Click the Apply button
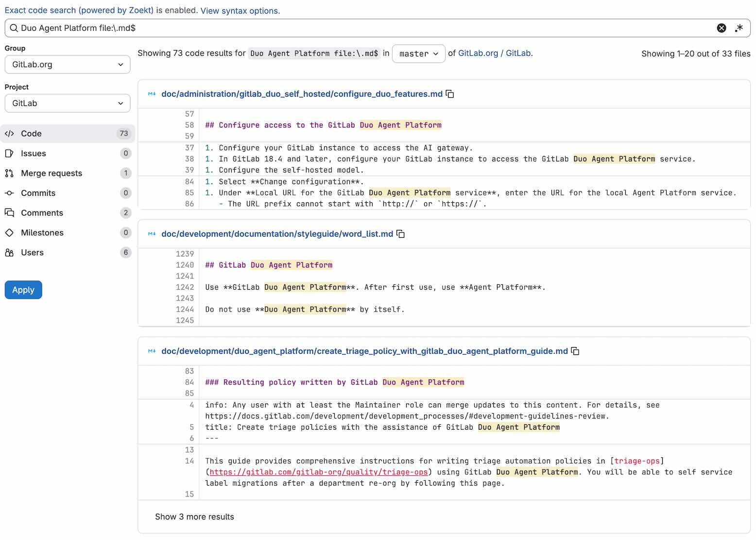Image resolution: width=756 pixels, height=540 pixels. pos(23,290)
